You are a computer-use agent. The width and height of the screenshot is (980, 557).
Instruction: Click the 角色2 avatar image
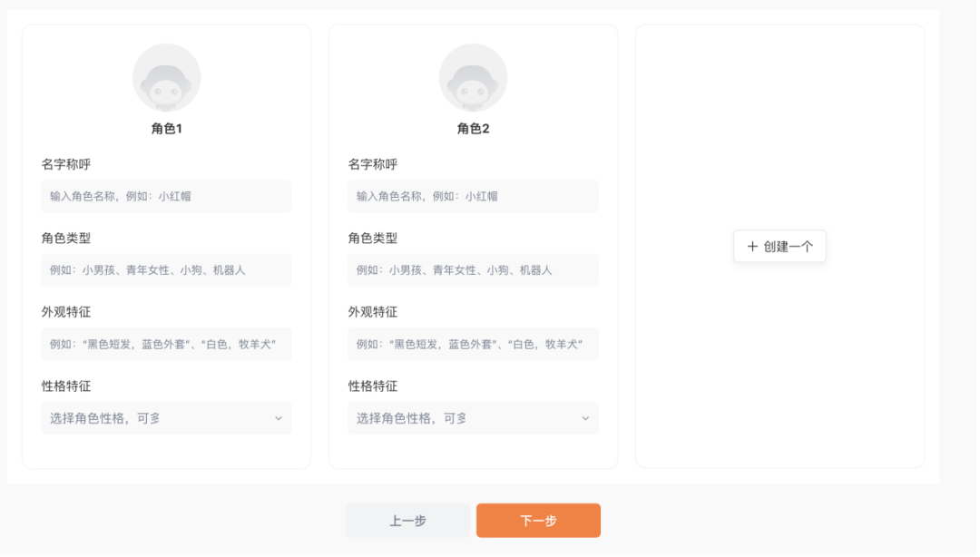pos(475,78)
